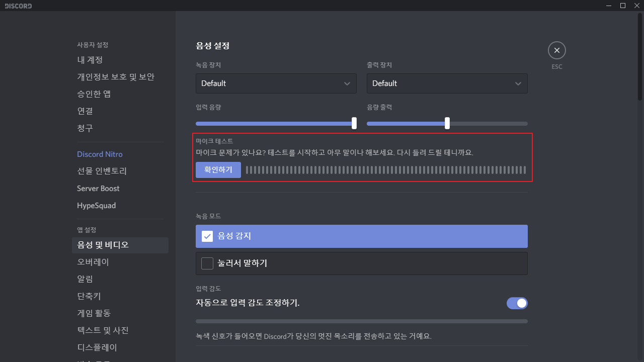Start mic test with 확인하기 button
The height and width of the screenshot is (362, 644).
[x=218, y=170]
